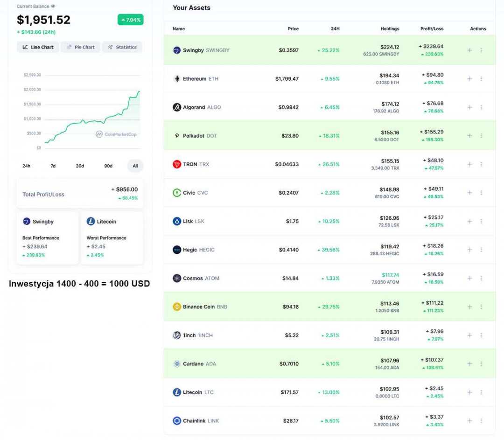This screenshot has width=504, height=440.
Task: Click the Litecoin logo in Worst Performance card
Action: pyautogui.click(x=91, y=222)
